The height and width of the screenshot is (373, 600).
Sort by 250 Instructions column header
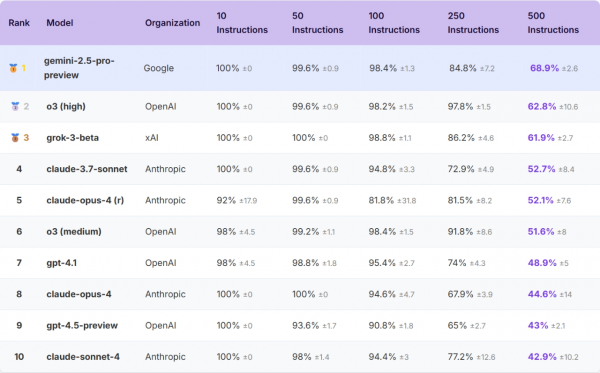[x=473, y=23]
